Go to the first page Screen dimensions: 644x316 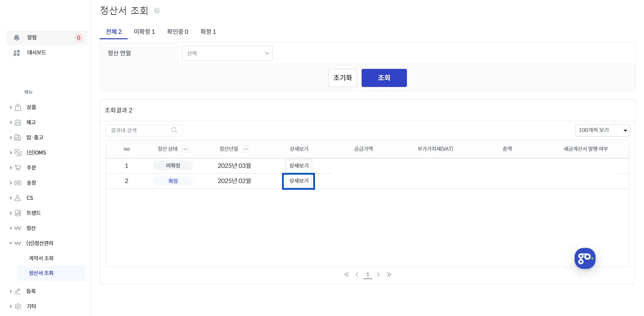(x=347, y=275)
